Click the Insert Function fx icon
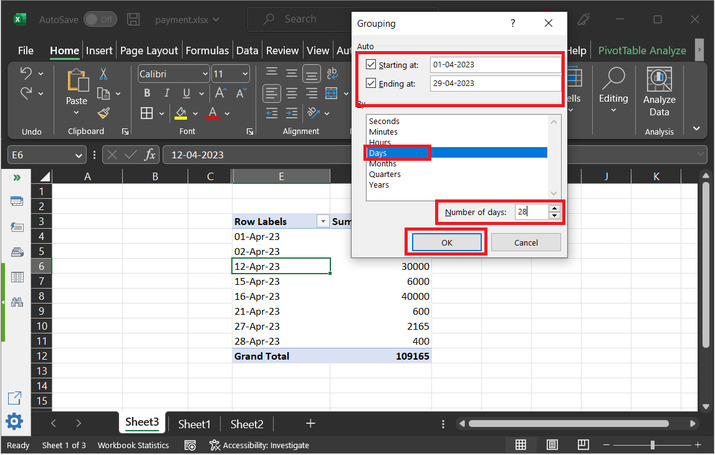 pyautogui.click(x=150, y=155)
